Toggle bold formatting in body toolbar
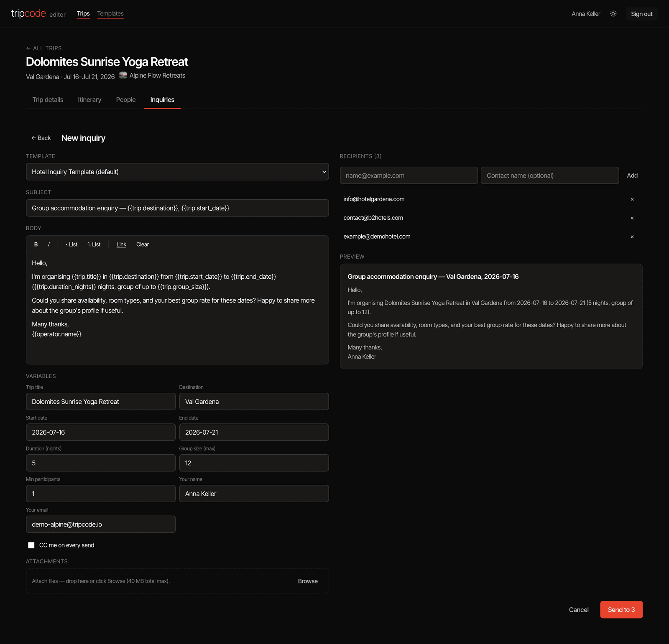This screenshot has height=644, width=669. 36,244
